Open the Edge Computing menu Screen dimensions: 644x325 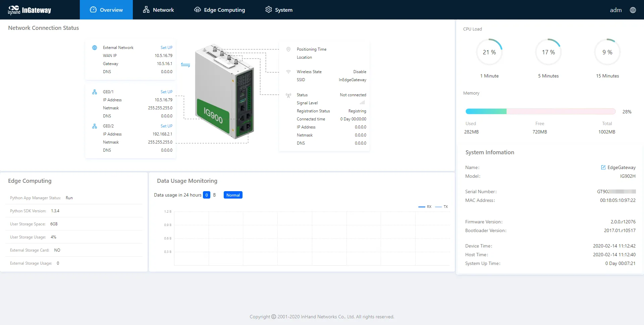coord(220,10)
